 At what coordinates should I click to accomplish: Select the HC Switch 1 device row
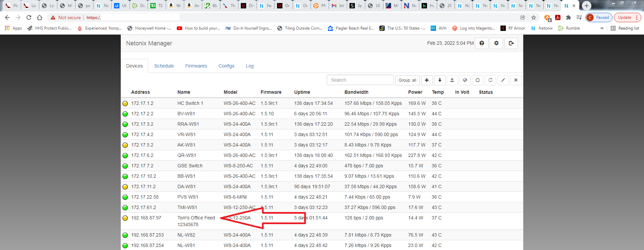click(x=190, y=103)
